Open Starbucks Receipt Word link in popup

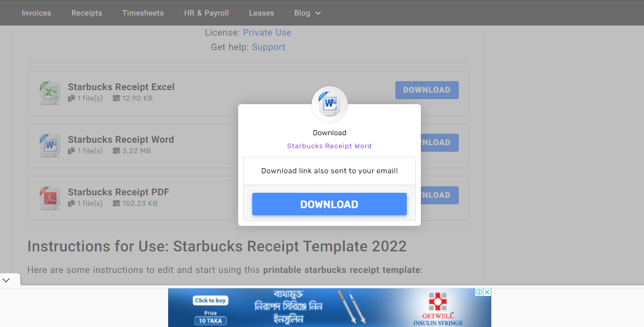(x=329, y=146)
